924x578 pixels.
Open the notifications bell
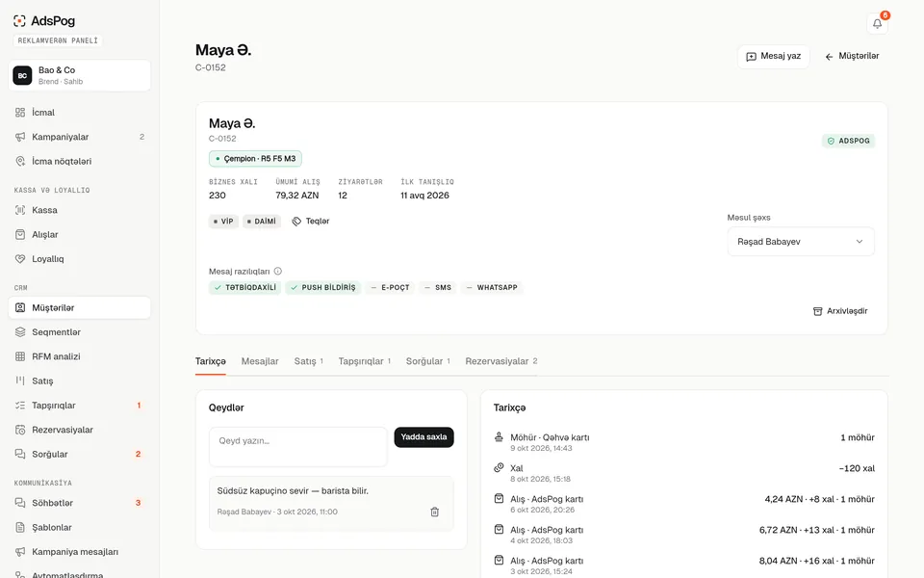(877, 23)
